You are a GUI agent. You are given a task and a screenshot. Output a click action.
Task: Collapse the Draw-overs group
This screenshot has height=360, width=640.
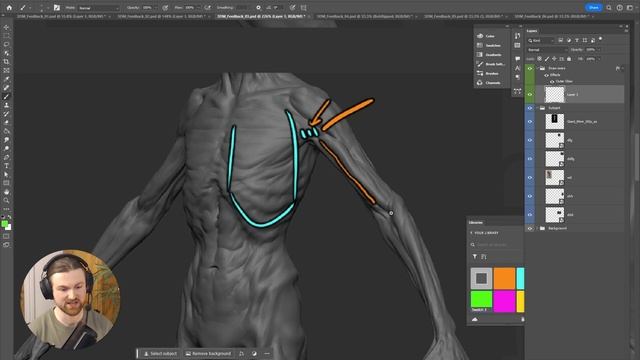(x=538, y=69)
